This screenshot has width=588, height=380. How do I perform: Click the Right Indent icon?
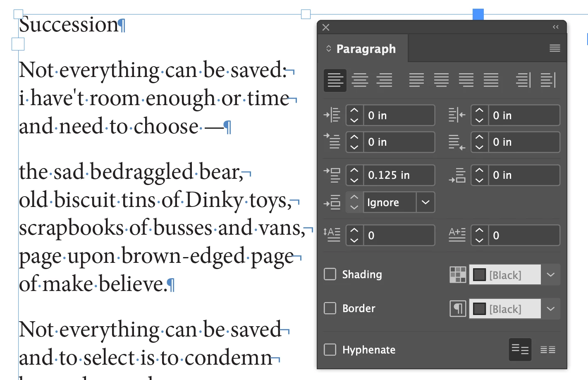coord(457,115)
